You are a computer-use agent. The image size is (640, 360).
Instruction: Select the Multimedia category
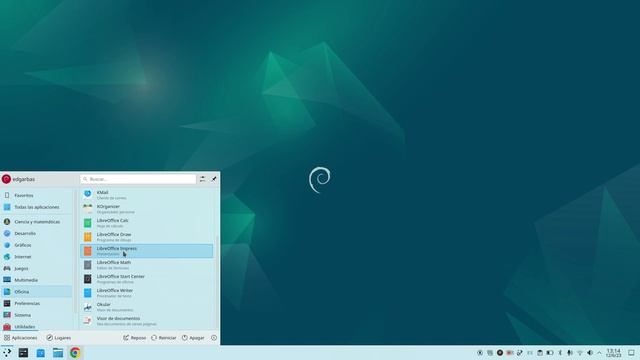(x=37, y=280)
